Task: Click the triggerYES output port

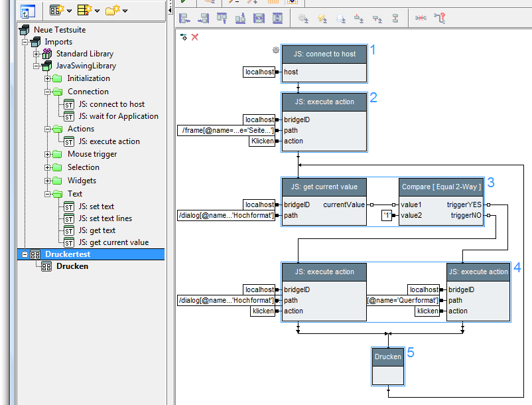Action: point(488,204)
